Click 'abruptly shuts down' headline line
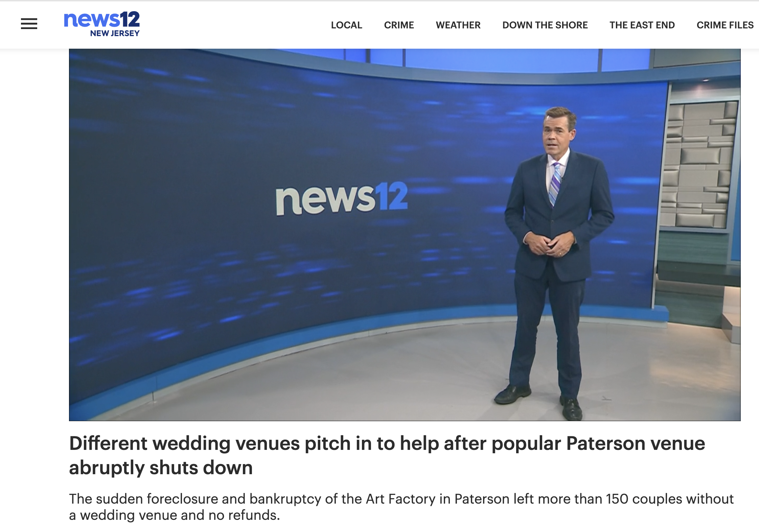The height and width of the screenshot is (532, 759). point(161,468)
